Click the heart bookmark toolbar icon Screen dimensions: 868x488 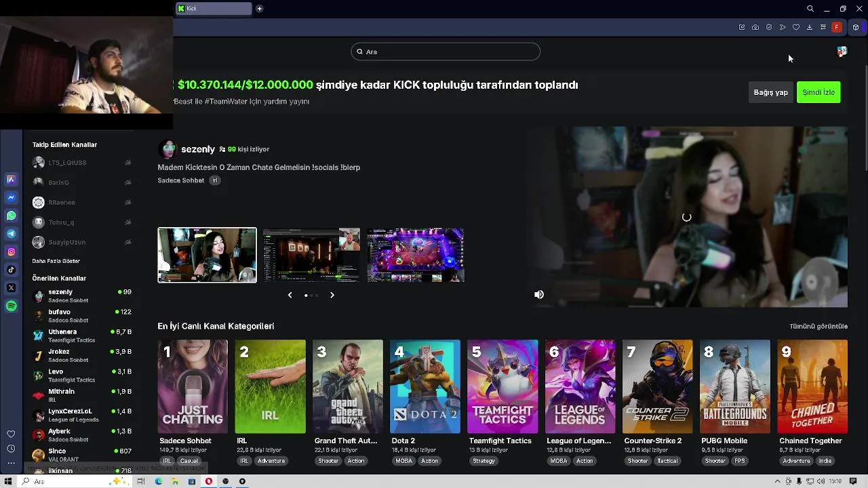[x=796, y=27]
